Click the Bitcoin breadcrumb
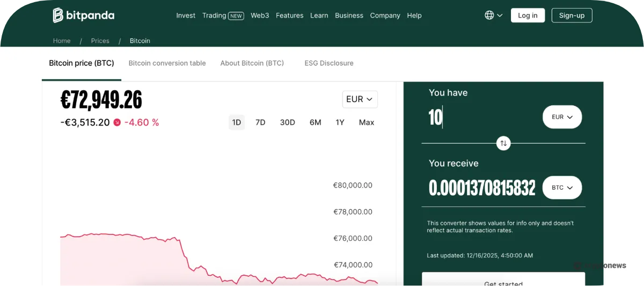 [140, 41]
